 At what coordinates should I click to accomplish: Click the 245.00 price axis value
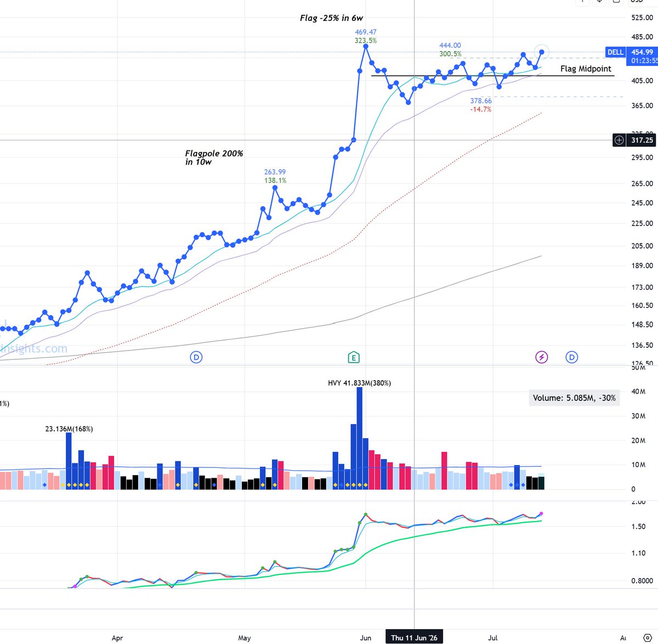click(x=642, y=203)
